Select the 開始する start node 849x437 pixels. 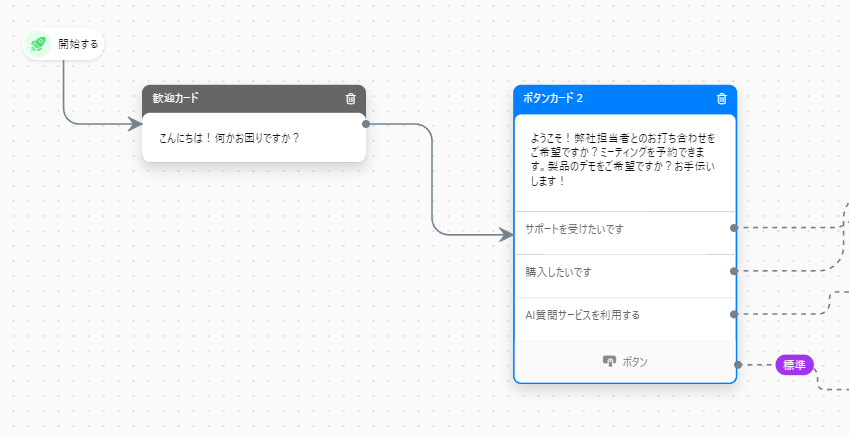tap(63, 44)
